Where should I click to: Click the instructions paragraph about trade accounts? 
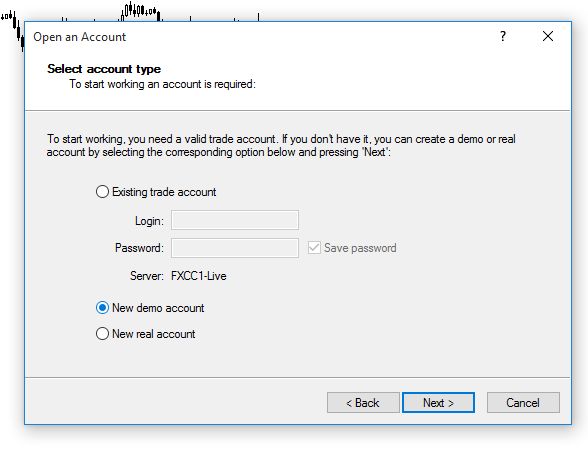click(x=281, y=146)
